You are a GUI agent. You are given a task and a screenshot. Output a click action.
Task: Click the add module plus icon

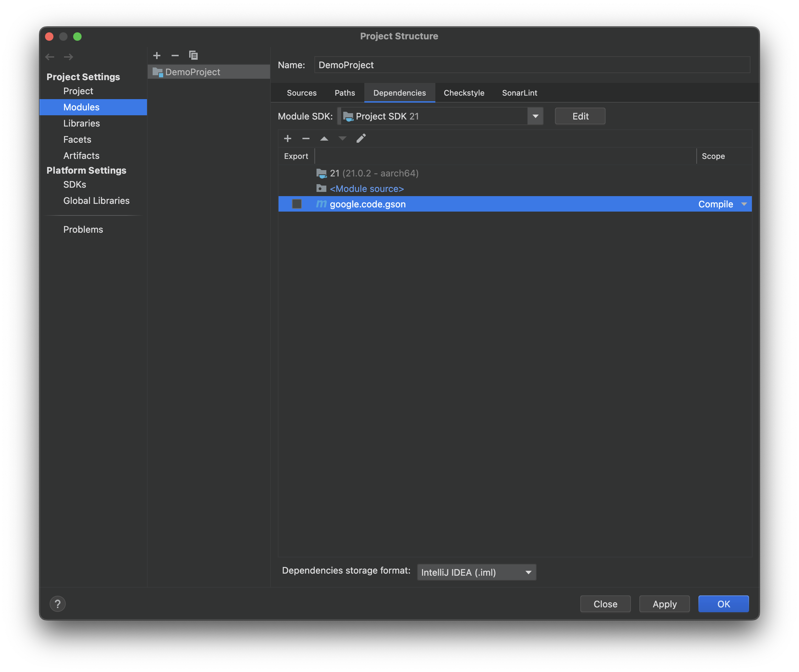pyautogui.click(x=157, y=56)
